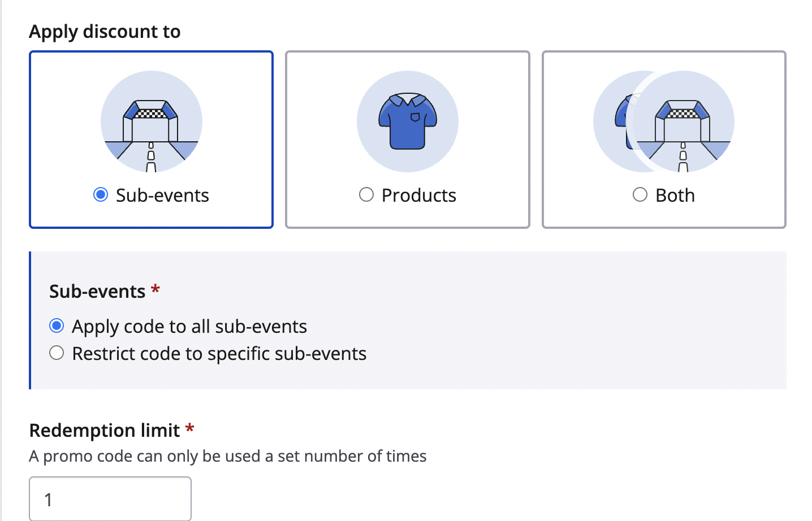Click the Redemption limit number field
The image size is (812, 521).
(110, 499)
